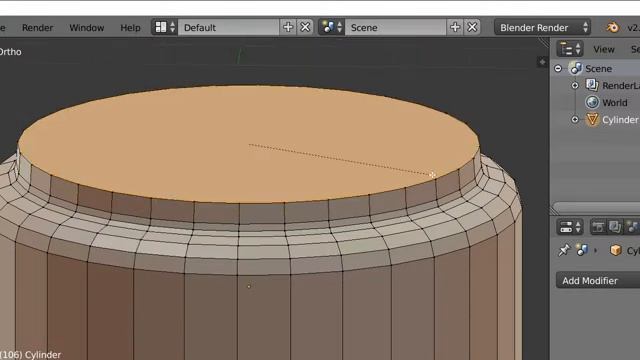This screenshot has width=640, height=360.
Task: Click the plus widget to reveal viewport properties region
Action: click(x=542, y=62)
